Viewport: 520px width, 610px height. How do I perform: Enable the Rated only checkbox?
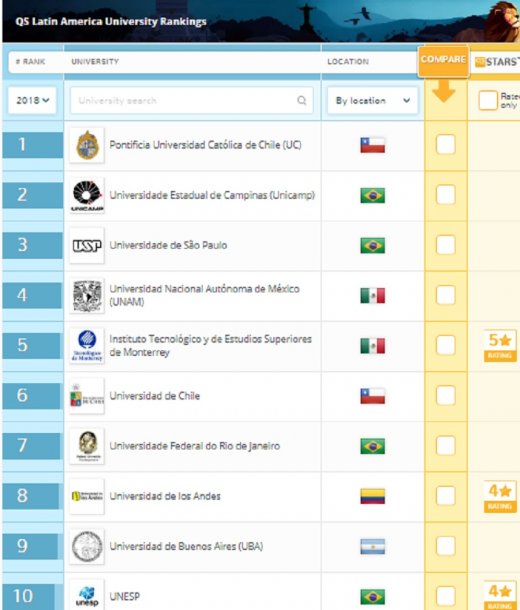coord(488,100)
